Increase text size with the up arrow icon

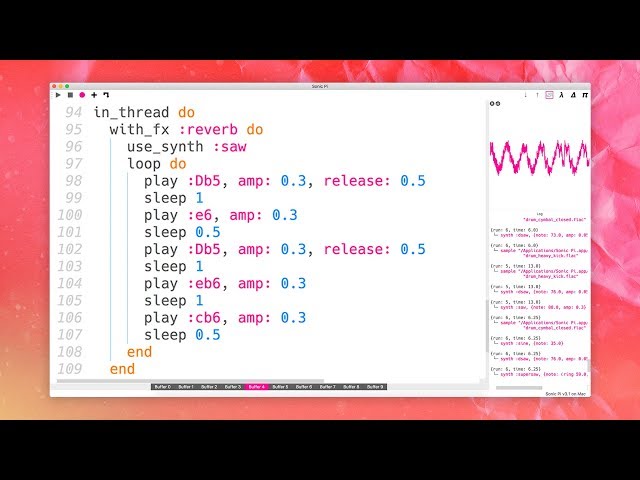pos(537,95)
